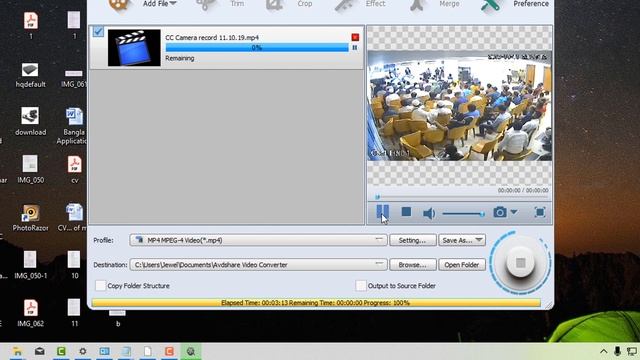Select the Bangla Application Word document

click(73, 126)
